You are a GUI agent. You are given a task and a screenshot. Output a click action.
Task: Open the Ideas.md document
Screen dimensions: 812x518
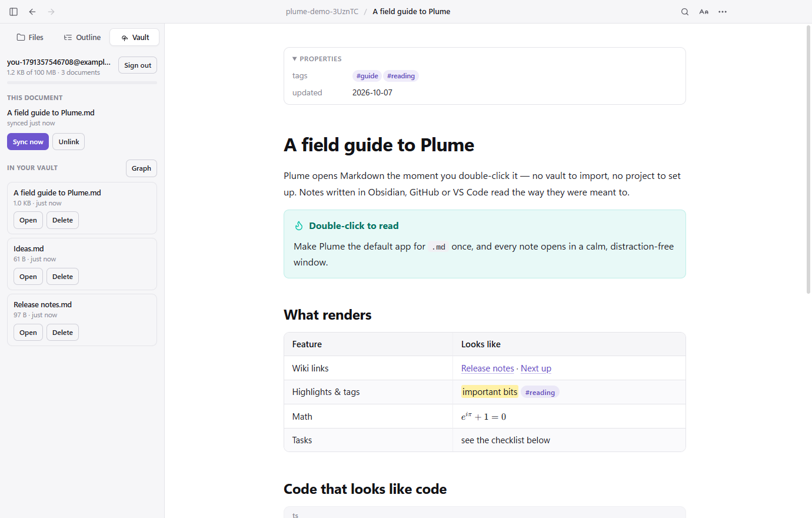28,277
